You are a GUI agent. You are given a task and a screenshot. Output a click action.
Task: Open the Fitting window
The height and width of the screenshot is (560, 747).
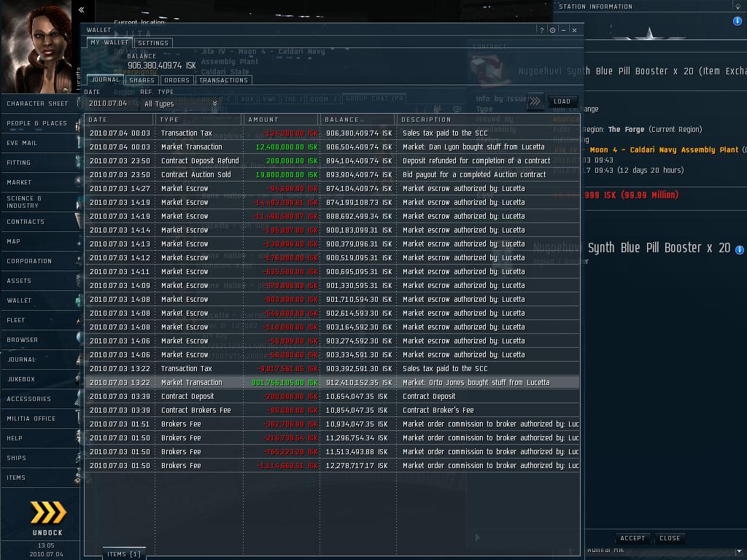tap(41, 163)
